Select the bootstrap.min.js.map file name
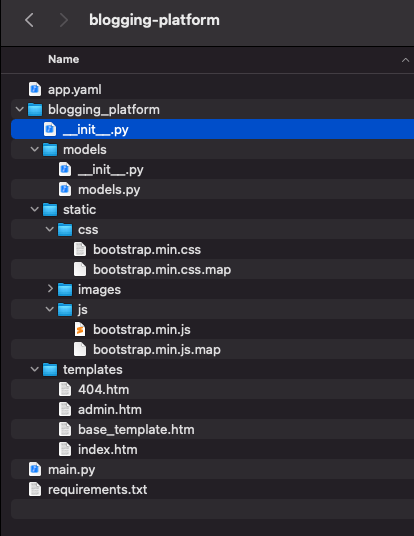Screen dimensions: 414x536 (157, 350)
